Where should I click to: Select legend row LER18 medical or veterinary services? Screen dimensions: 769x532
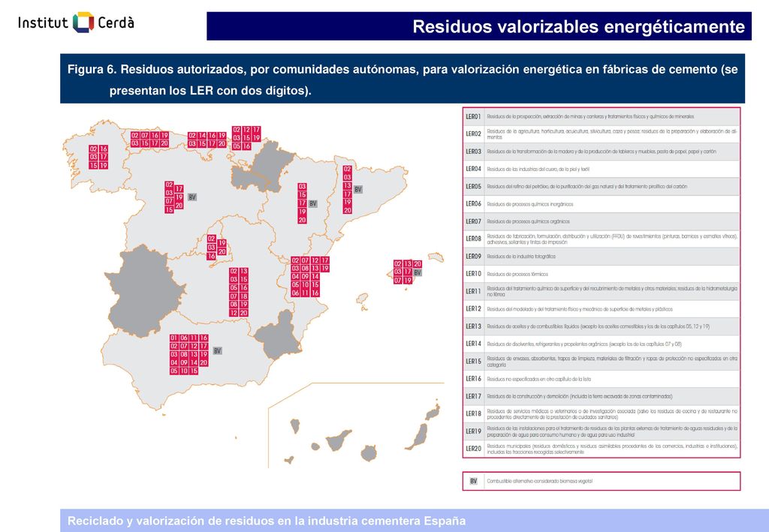pos(602,413)
